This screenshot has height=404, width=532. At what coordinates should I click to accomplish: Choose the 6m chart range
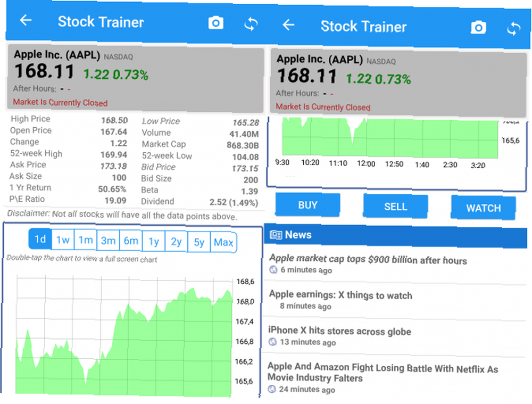(x=131, y=241)
